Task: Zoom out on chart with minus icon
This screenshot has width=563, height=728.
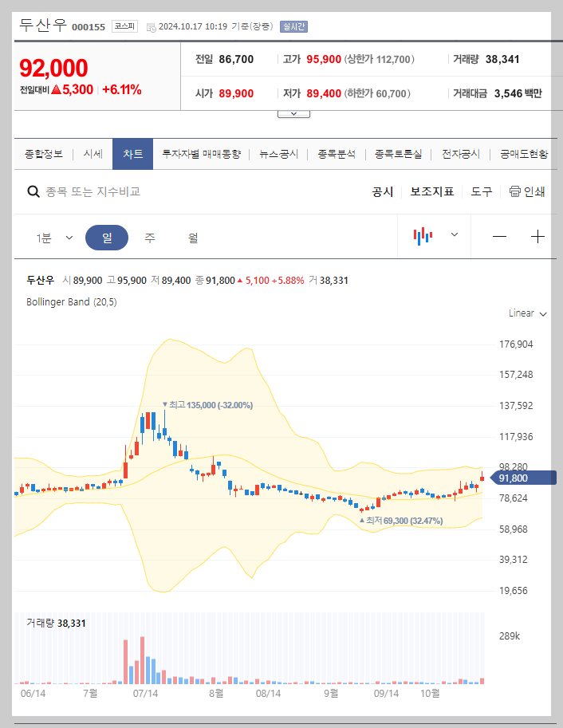Action: (x=500, y=236)
